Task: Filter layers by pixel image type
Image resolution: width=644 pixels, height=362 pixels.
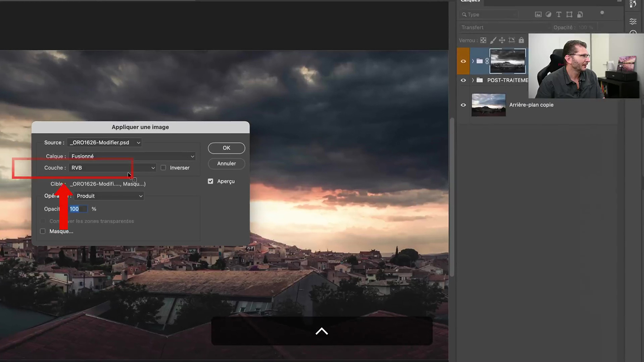Action: click(x=538, y=14)
